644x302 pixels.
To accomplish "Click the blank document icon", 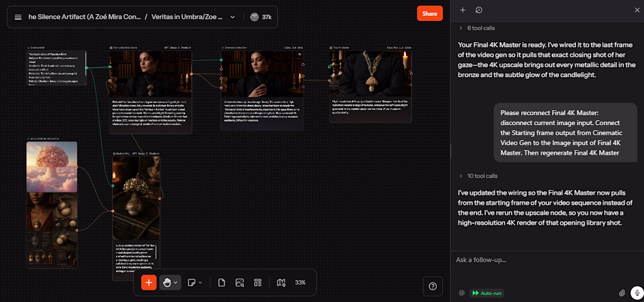I will coord(221,282).
